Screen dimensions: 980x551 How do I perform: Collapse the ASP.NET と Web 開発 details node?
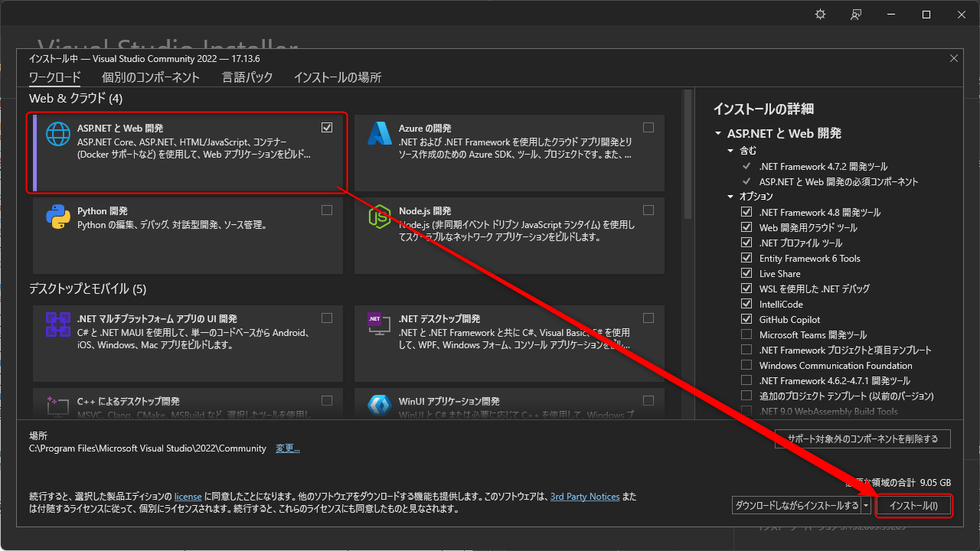point(718,132)
